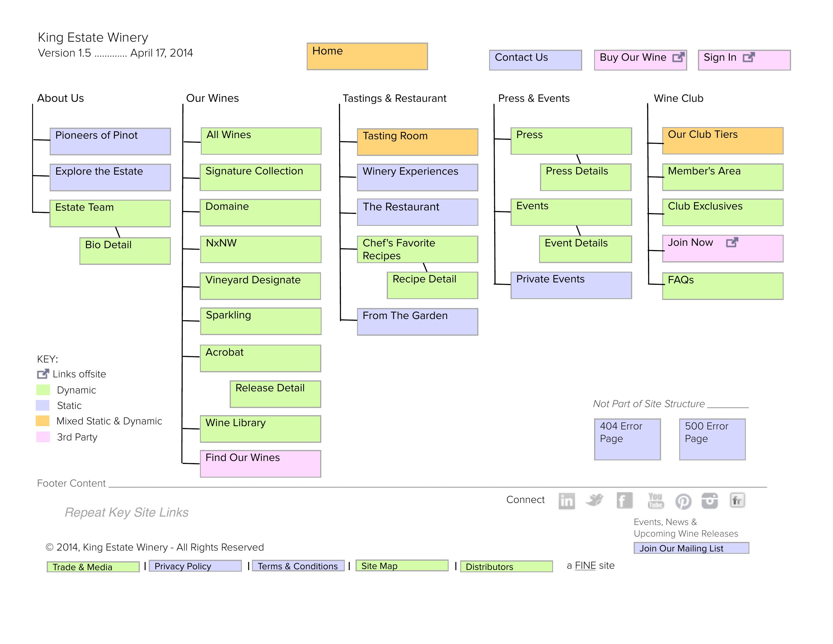This screenshot has width=833, height=644.
Task: Select the Bio Detail box
Action: [x=125, y=251]
